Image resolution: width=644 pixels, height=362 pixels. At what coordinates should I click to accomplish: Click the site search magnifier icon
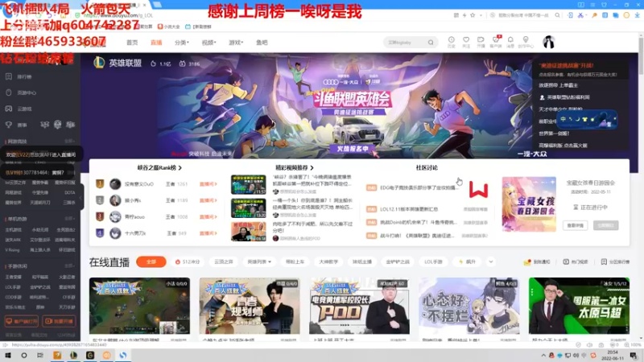click(431, 43)
